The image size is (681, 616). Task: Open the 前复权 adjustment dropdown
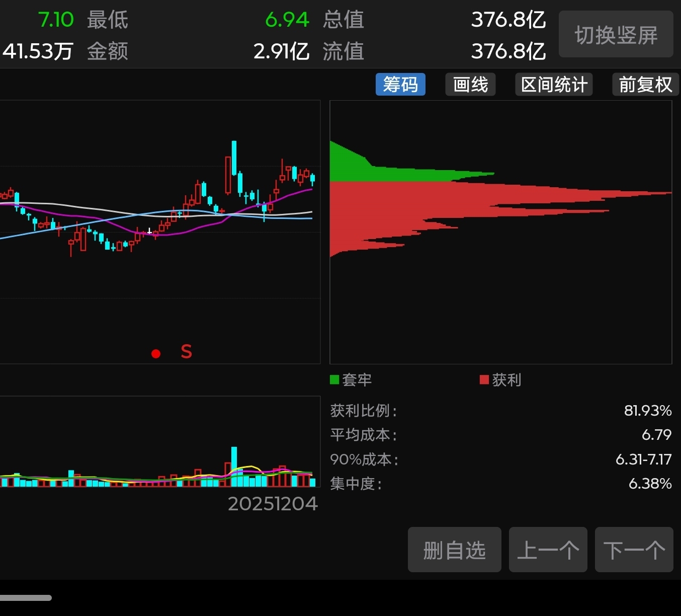pos(645,84)
